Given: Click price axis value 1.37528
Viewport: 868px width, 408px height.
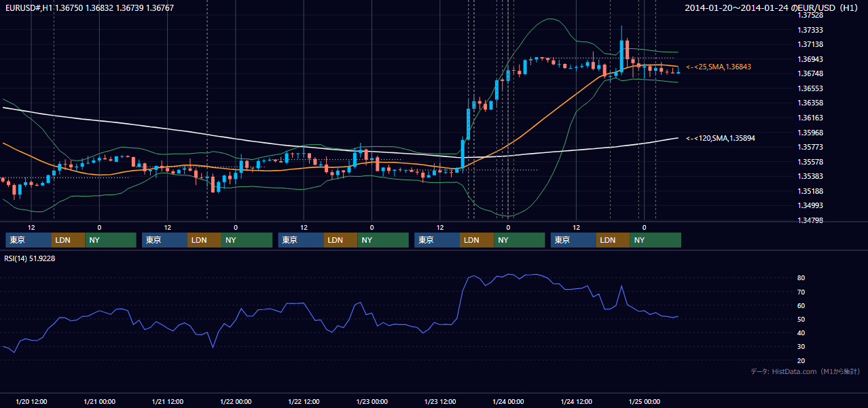Looking at the screenshot, I should click(x=810, y=15).
